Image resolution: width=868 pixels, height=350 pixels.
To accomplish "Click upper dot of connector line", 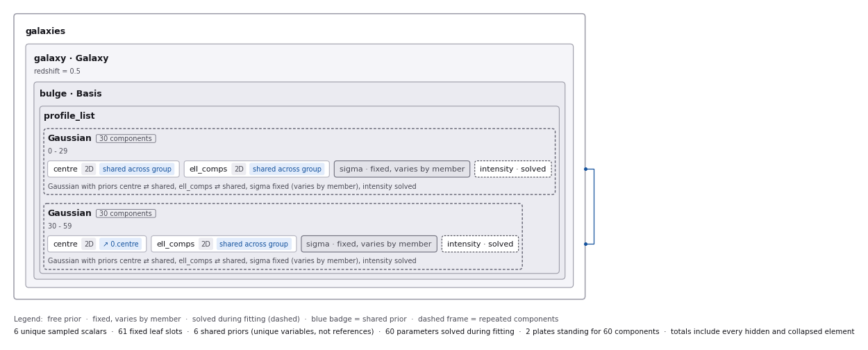I will coord(585,169).
